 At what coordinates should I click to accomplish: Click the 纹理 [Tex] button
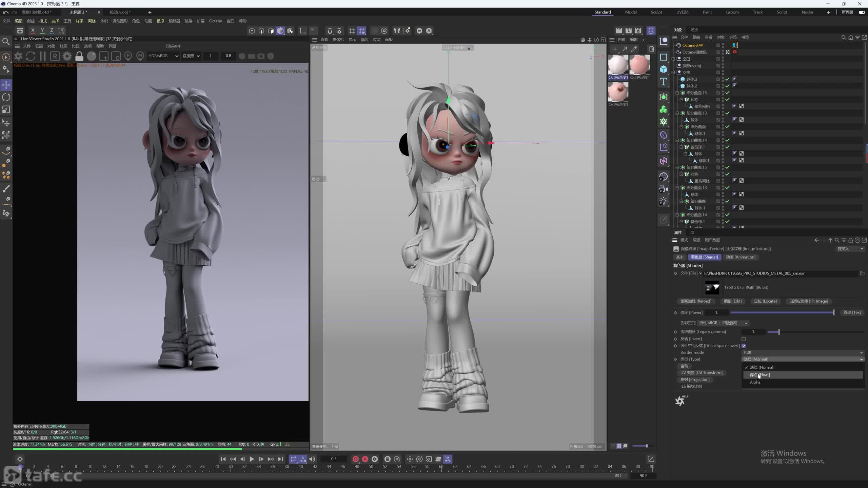[852, 312]
